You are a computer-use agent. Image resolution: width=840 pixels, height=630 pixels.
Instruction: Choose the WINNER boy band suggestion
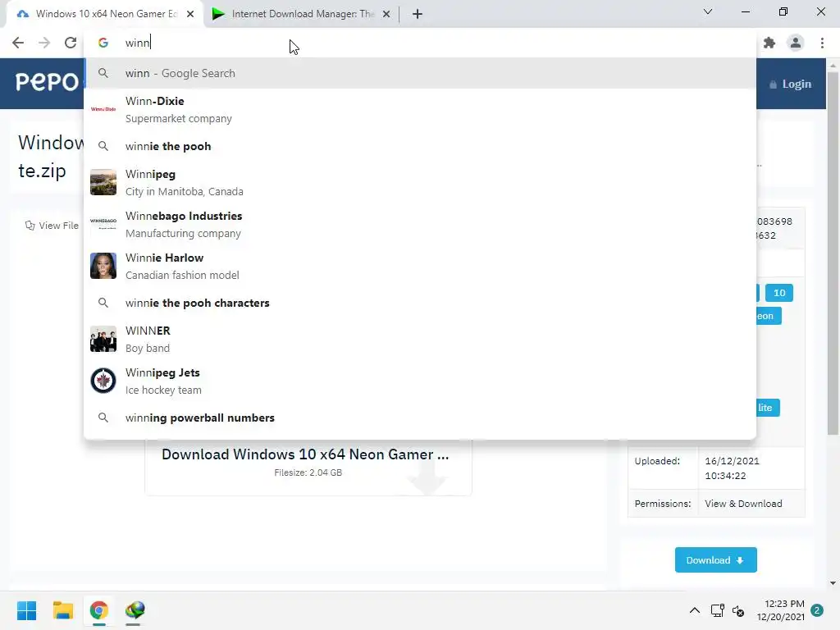(420, 339)
